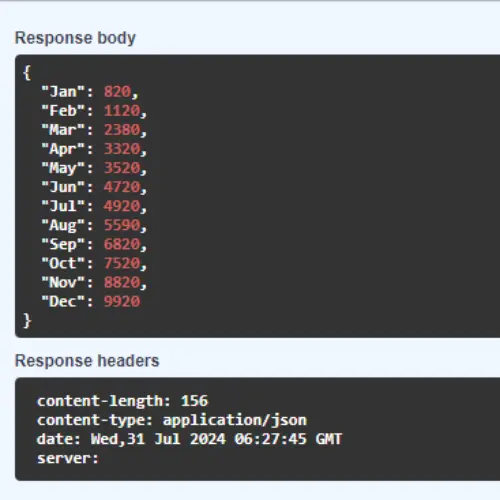Click the content-length header line
Image resolution: width=500 pixels, height=500 pixels.
[x=122, y=401]
